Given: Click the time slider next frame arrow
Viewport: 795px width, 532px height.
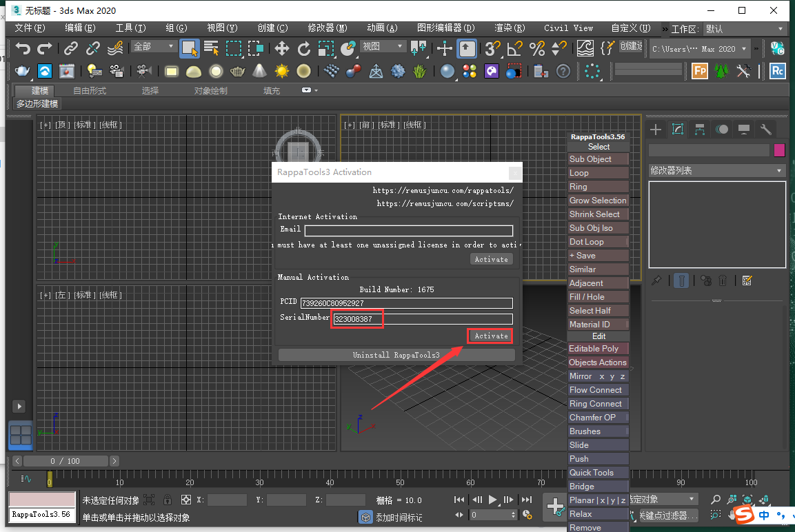Looking at the screenshot, I should (114, 461).
